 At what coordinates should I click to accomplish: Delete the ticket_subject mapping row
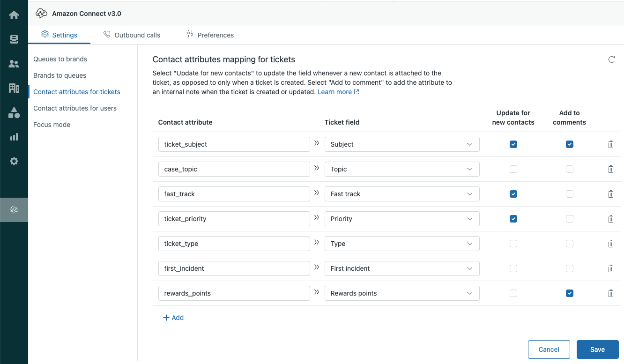pyautogui.click(x=610, y=144)
